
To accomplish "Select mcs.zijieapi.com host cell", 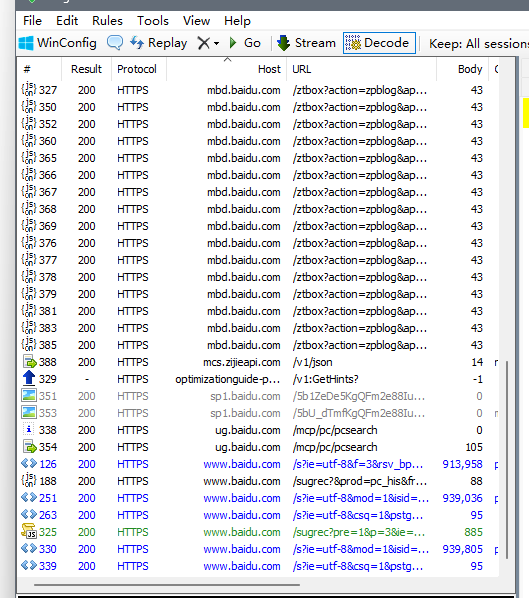I will tap(242, 362).
